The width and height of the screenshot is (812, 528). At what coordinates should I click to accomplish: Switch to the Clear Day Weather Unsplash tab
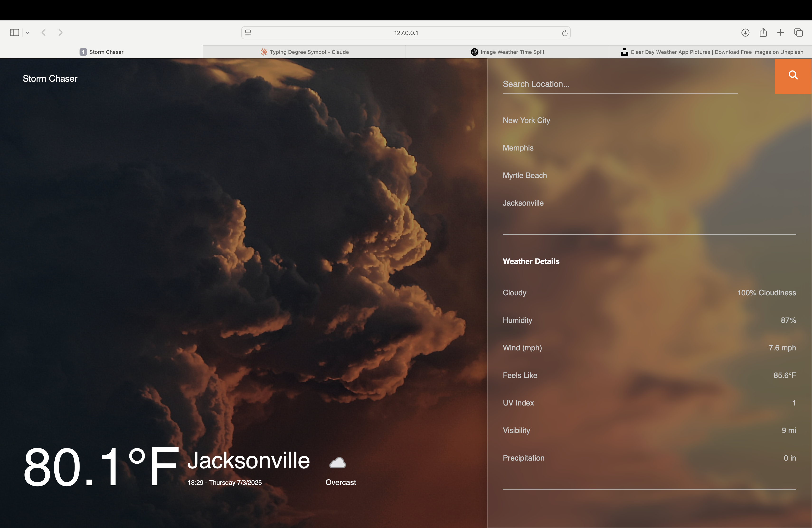point(710,52)
